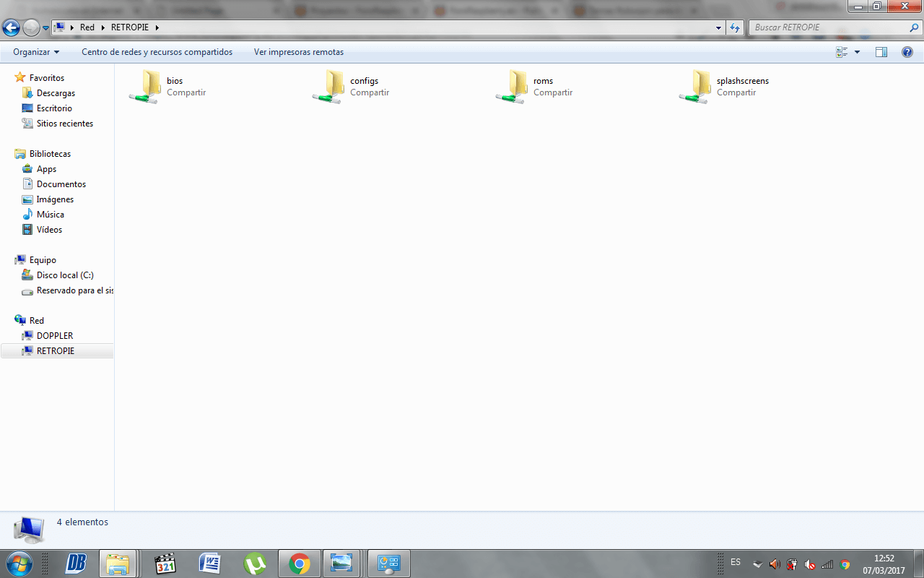This screenshot has width=924, height=578.
Task: Click Centro de redes y recursos compartidos
Action: [157, 52]
